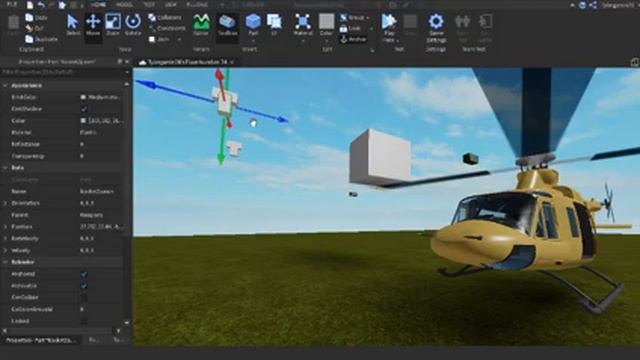Image resolution: width=640 pixels, height=360 pixels.
Task: Expand the Orientation property
Action: pyautogui.click(x=5, y=203)
